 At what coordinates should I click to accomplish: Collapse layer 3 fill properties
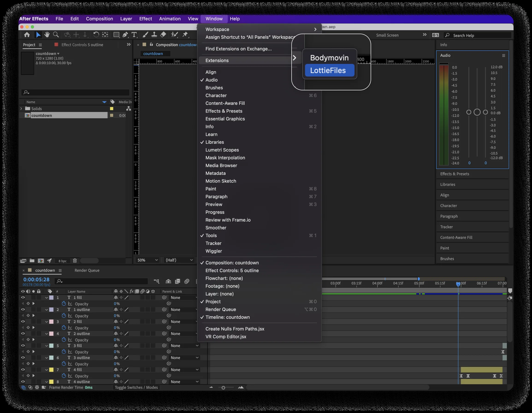(x=46, y=346)
